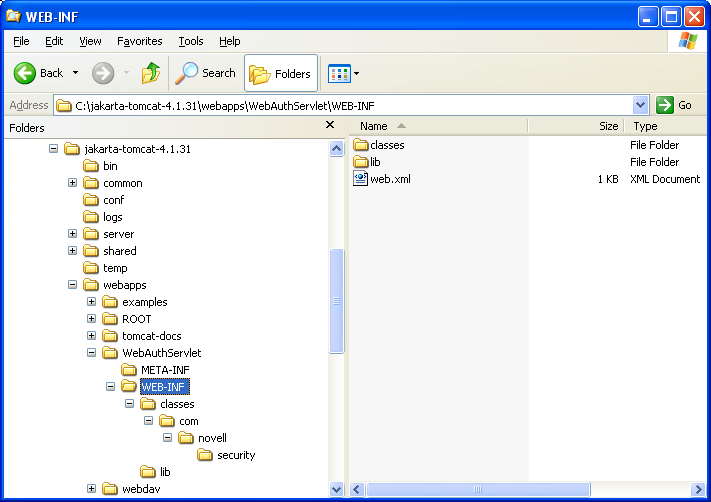The width and height of the screenshot is (711, 502).
Task: Click the greyed Forward arrow button
Action: [x=103, y=73]
